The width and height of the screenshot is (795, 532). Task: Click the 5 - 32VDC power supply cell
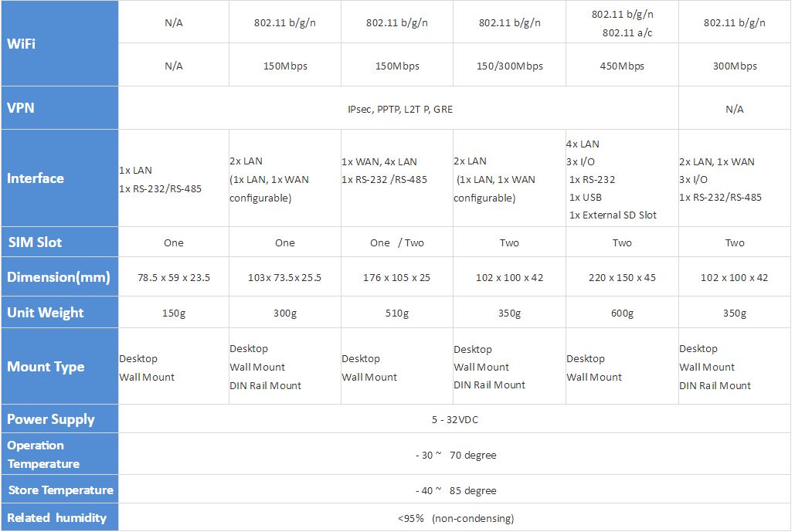[x=455, y=418]
